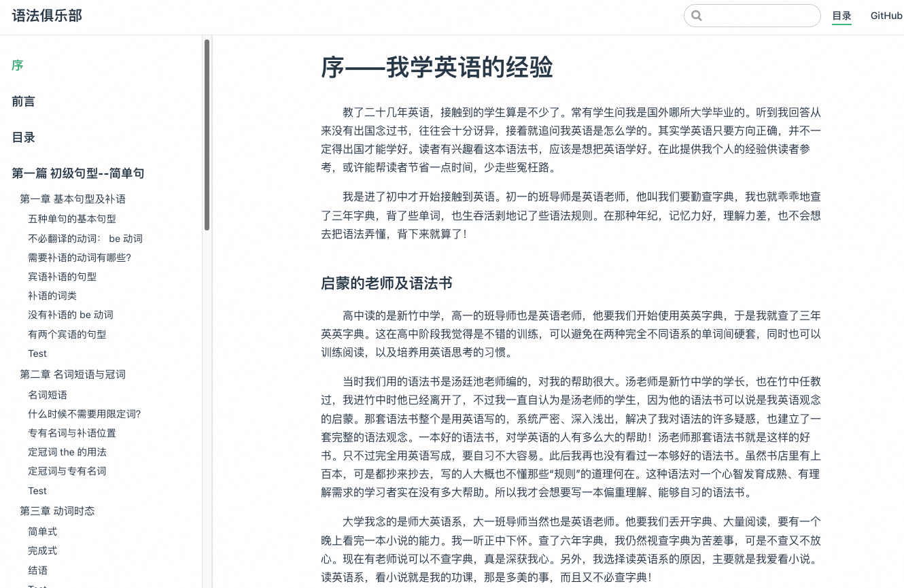Open Test under 第一章
Viewport: 904px width, 588px height.
click(x=37, y=353)
